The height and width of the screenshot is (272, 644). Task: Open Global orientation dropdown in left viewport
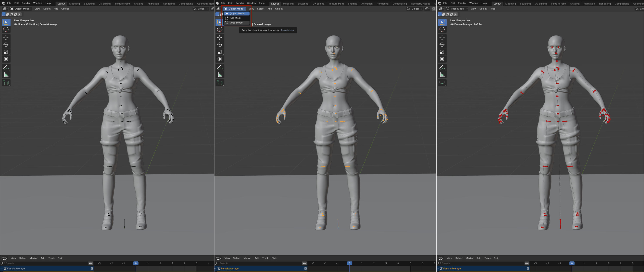pos(201,9)
